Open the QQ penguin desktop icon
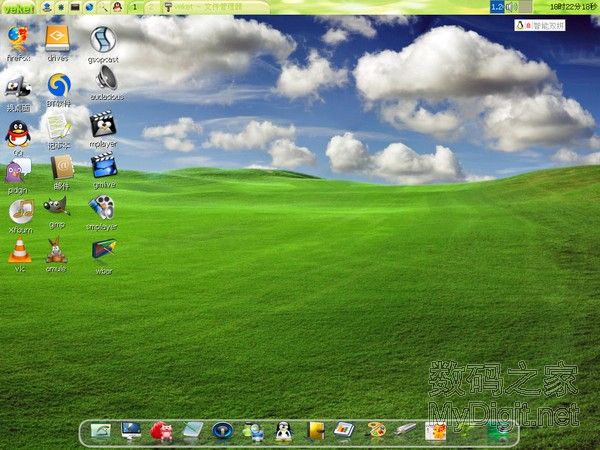Image resolution: width=600 pixels, height=450 pixels. click(x=17, y=133)
